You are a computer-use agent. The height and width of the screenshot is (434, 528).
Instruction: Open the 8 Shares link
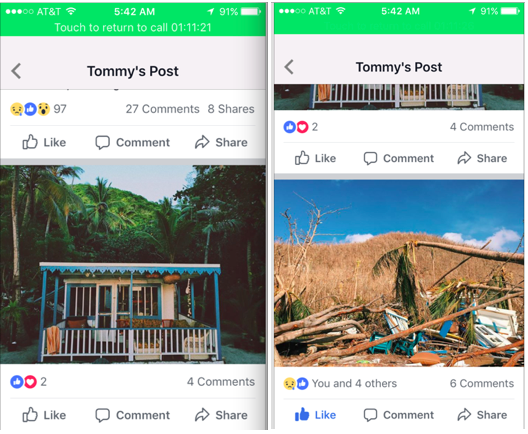click(231, 109)
